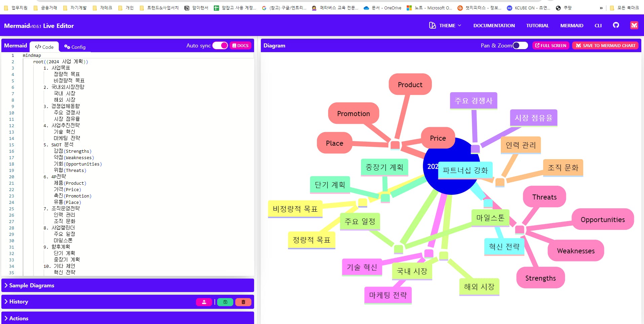Viewport: 644px width, 324px height.
Task: Click the Product node in the diagram
Action: point(410,84)
